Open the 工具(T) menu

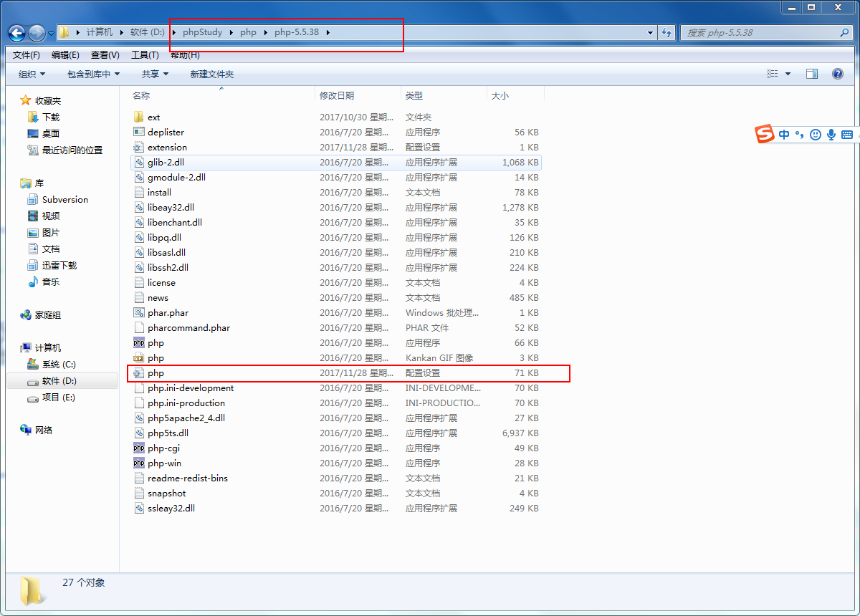point(145,54)
